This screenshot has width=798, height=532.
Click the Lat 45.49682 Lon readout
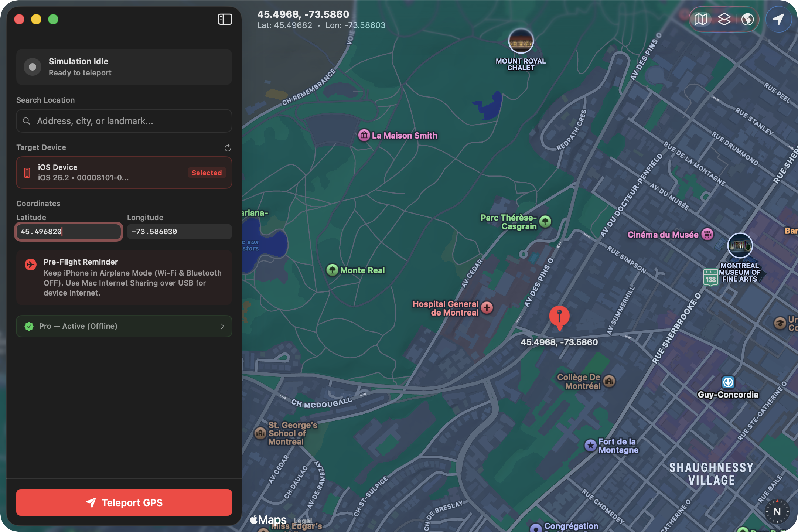pos(321,25)
